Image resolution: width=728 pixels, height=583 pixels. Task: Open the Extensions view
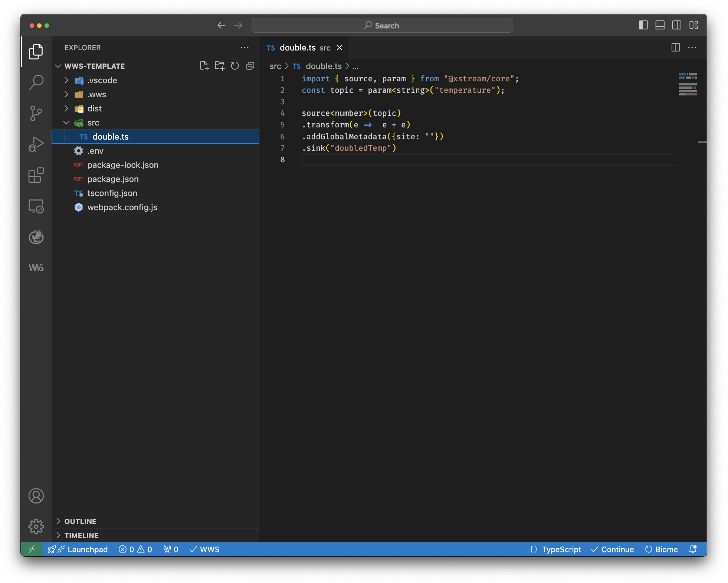coord(36,175)
